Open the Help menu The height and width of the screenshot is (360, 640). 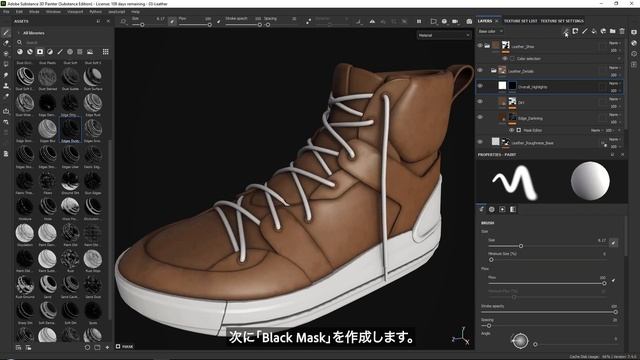[x=136, y=12]
